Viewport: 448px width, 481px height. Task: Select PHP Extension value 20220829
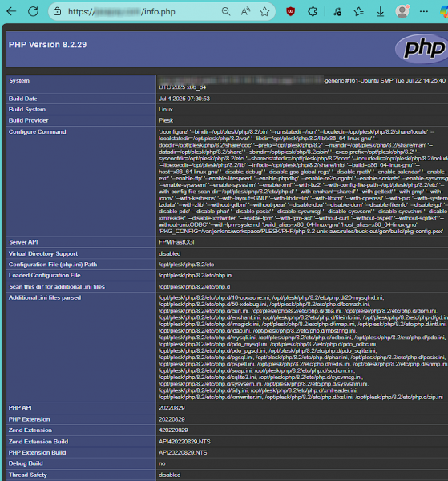[172, 419]
